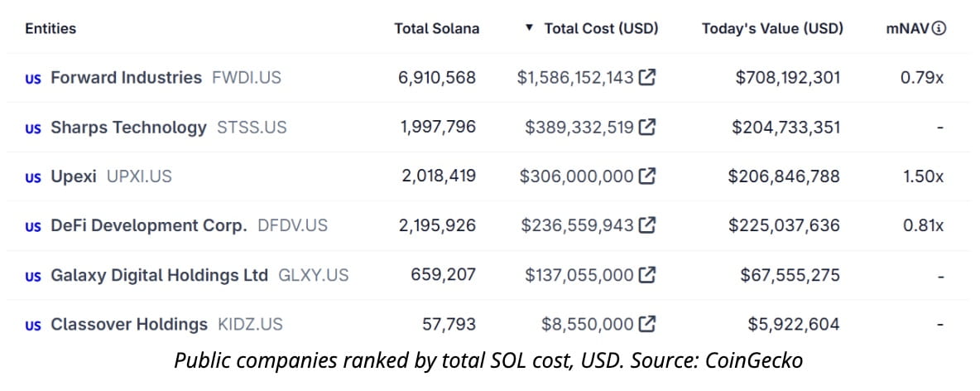Click the FWDI.US ticker symbol
The width and height of the screenshot is (980, 391).
click(x=247, y=78)
